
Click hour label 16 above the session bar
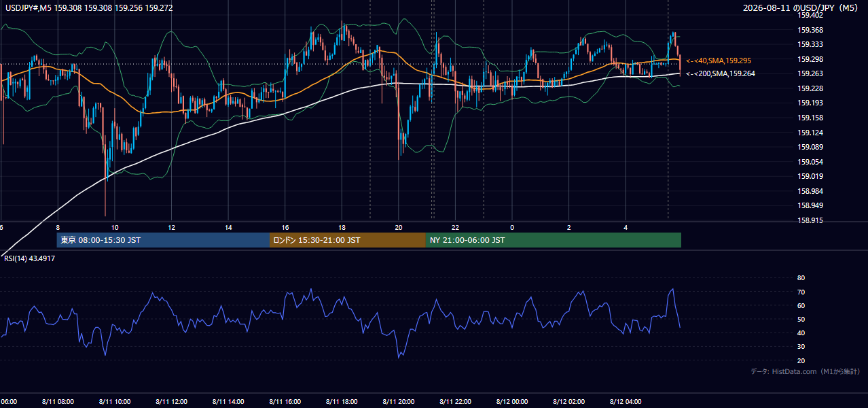[285, 227]
